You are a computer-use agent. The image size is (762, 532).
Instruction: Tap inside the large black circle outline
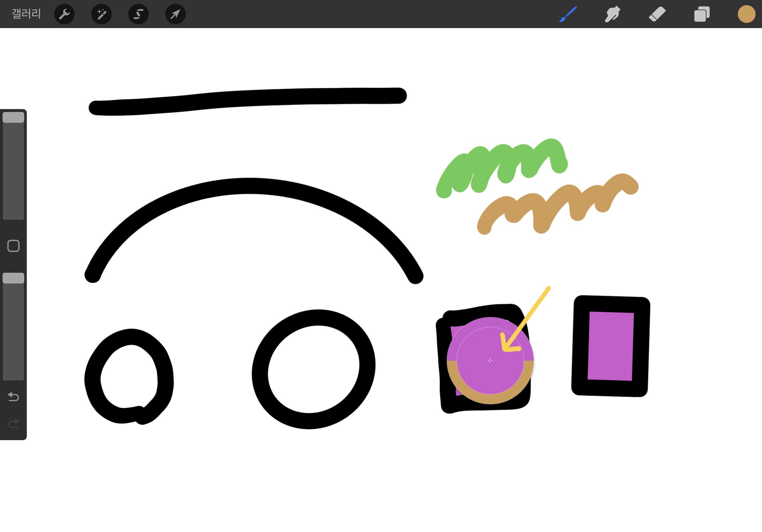(314, 369)
